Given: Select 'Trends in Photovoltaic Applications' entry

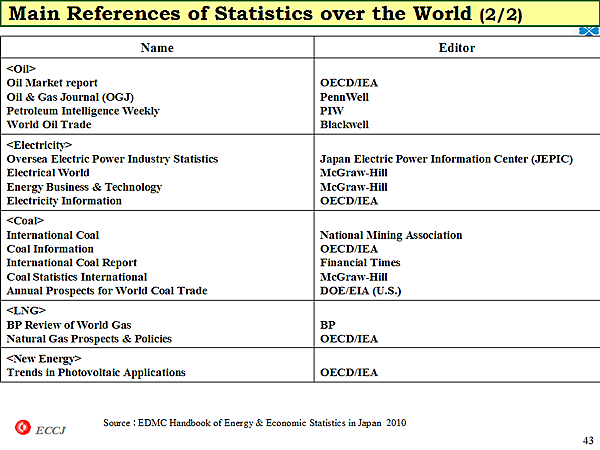Looking at the screenshot, I should tap(96, 373).
